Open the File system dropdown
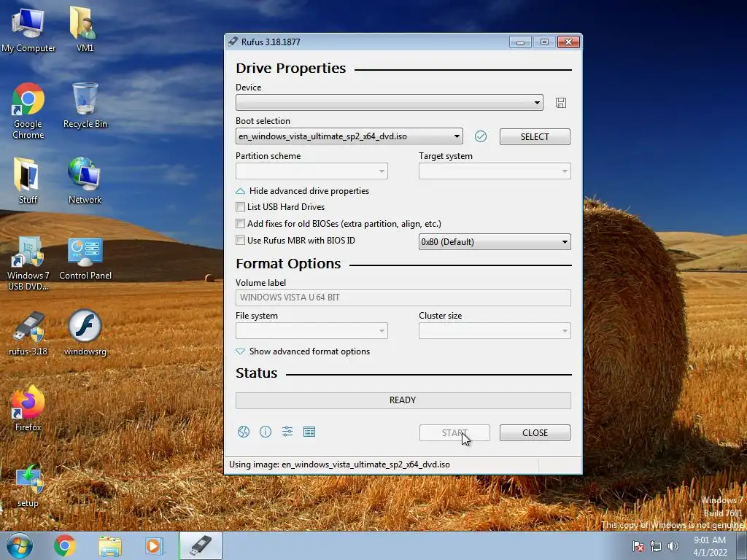This screenshot has height=560, width=747. (311, 331)
